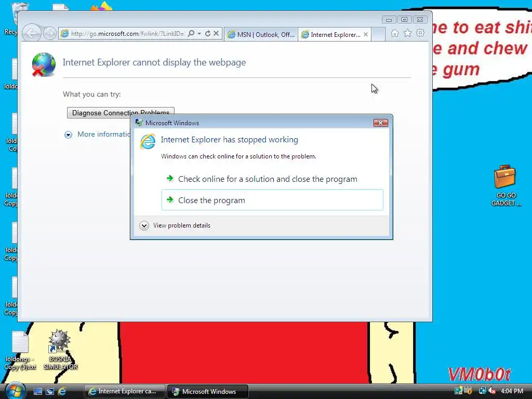This screenshot has width=532, height=399.
Task: Activate Internet Explorer taskbar button
Action: point(124,392)
